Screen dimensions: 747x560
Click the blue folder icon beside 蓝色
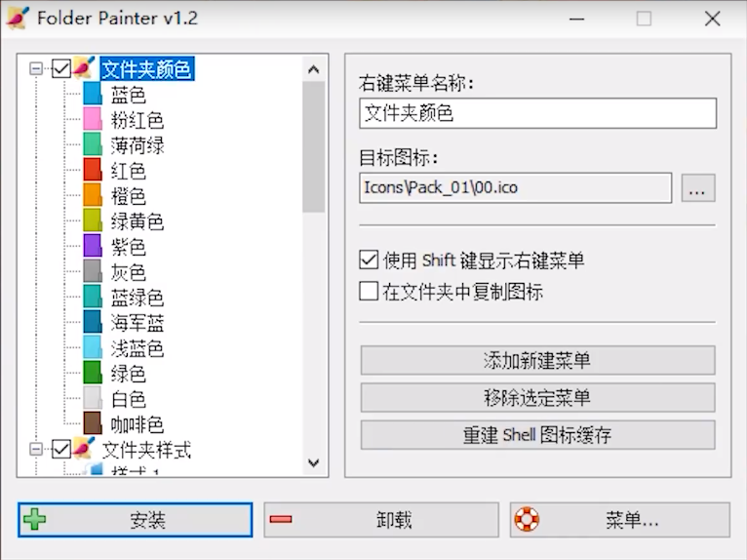pos(93,95)
